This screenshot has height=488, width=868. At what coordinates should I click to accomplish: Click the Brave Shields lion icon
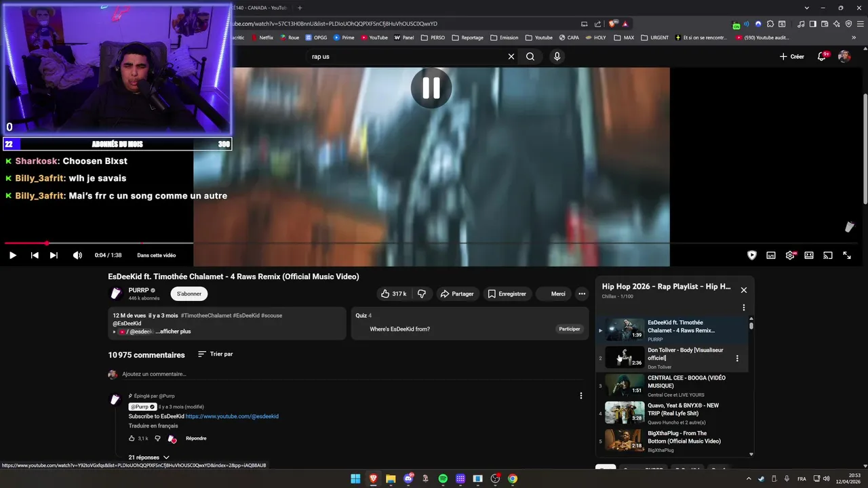tap(613, 24)
